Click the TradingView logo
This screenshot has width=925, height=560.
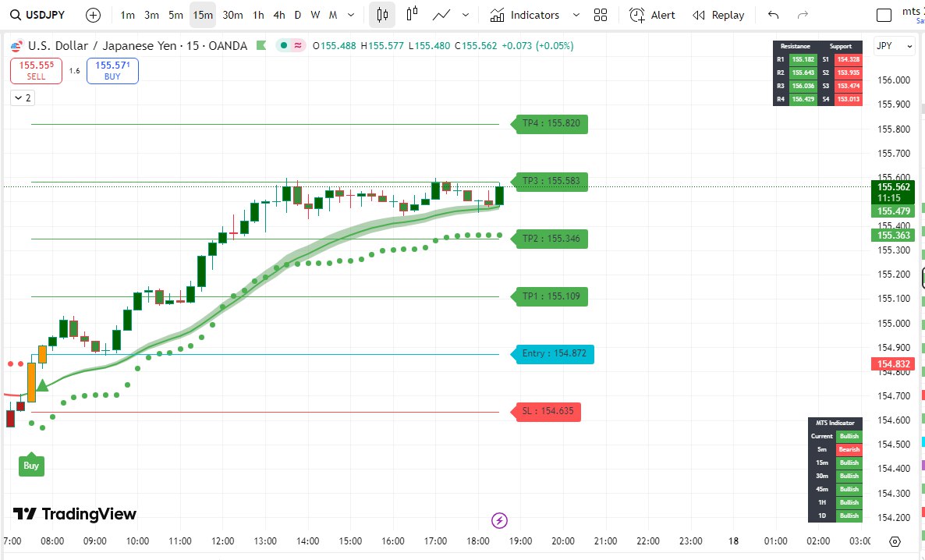(x=75, y=514)
